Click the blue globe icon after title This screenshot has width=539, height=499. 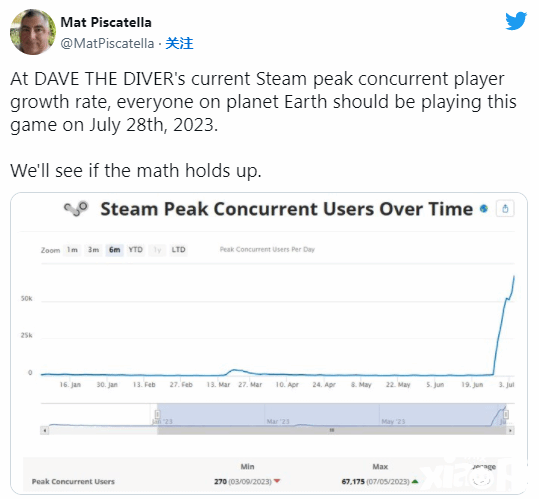(x=484, y=209)
